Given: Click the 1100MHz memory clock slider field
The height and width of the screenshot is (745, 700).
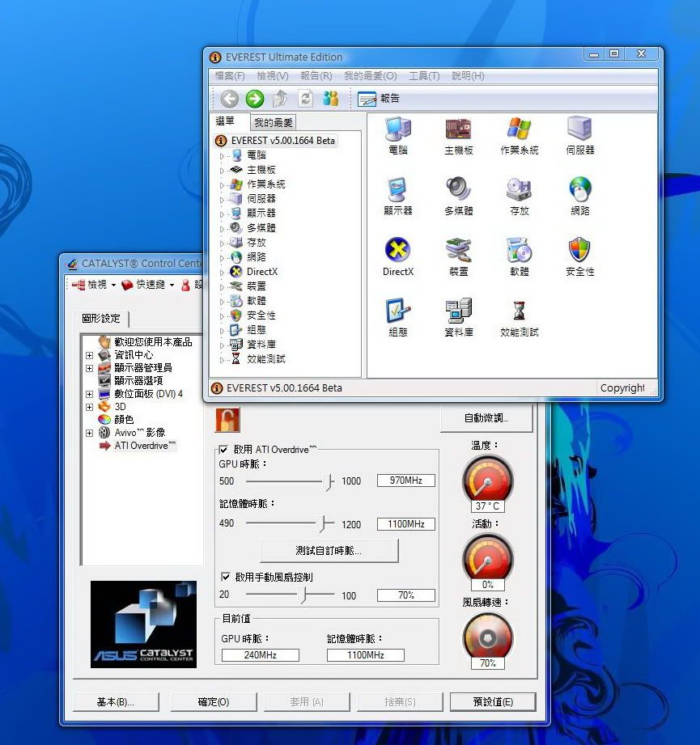Looking at the screenshot, I should 406,523.
